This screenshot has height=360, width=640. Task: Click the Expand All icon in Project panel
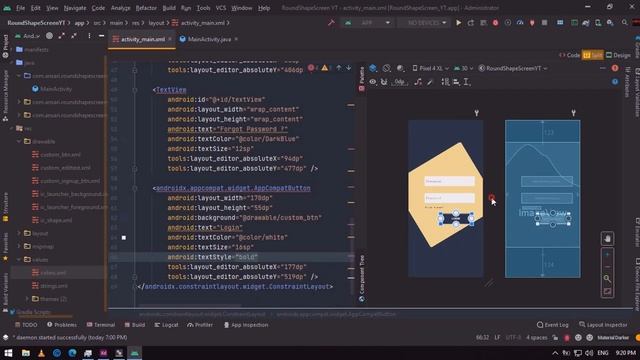coord(61,36)
